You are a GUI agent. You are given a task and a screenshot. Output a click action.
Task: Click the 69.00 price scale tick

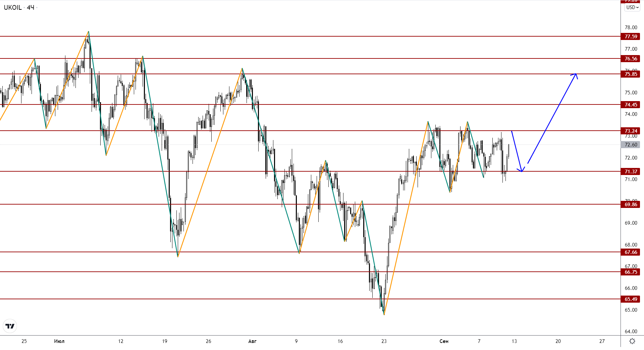(x=631, y=223)
